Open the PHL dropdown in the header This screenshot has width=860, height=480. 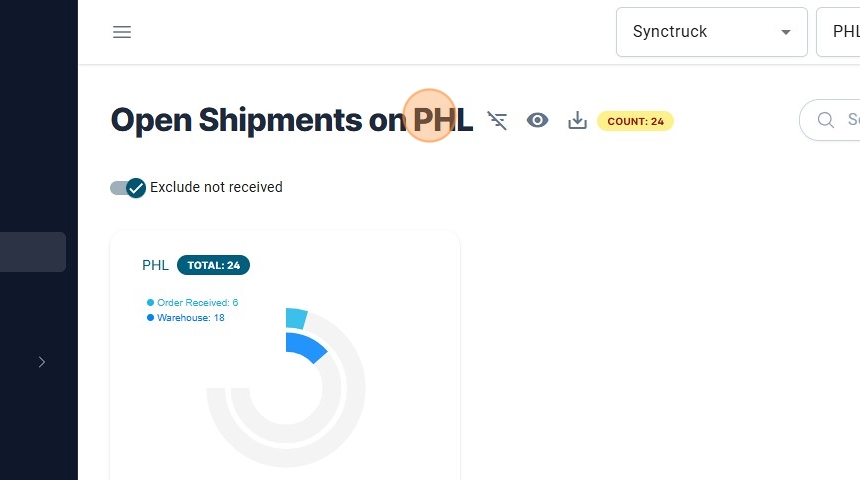(x=840, y=32)
